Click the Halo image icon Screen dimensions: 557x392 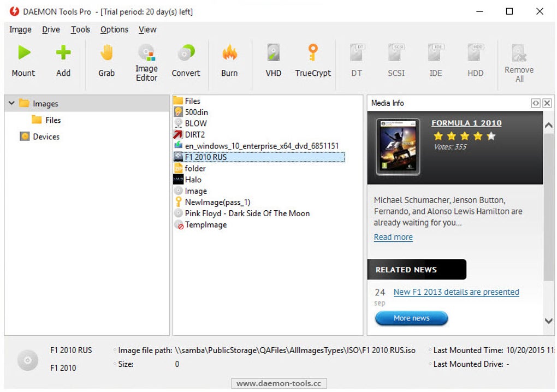(179, 179)
